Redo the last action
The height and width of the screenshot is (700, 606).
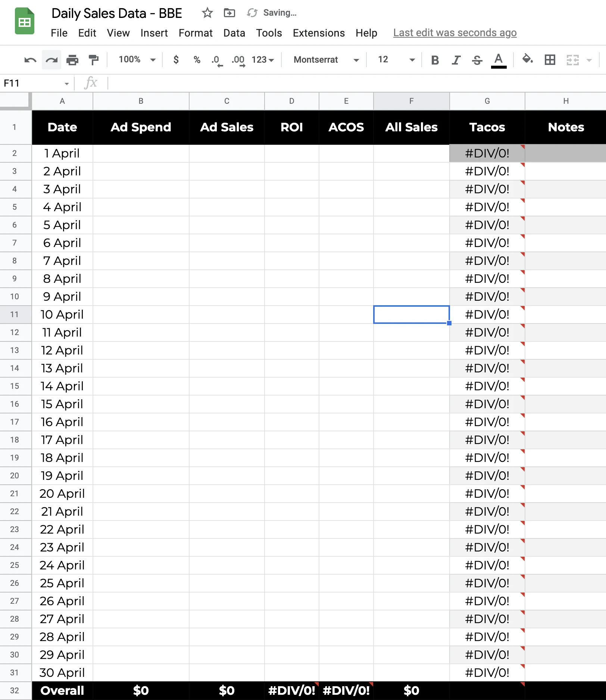[51, 60]
